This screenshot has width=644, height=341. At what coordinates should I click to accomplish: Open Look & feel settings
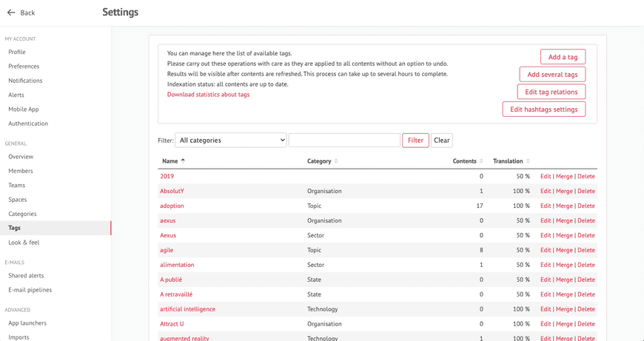[x=24, y=243]
